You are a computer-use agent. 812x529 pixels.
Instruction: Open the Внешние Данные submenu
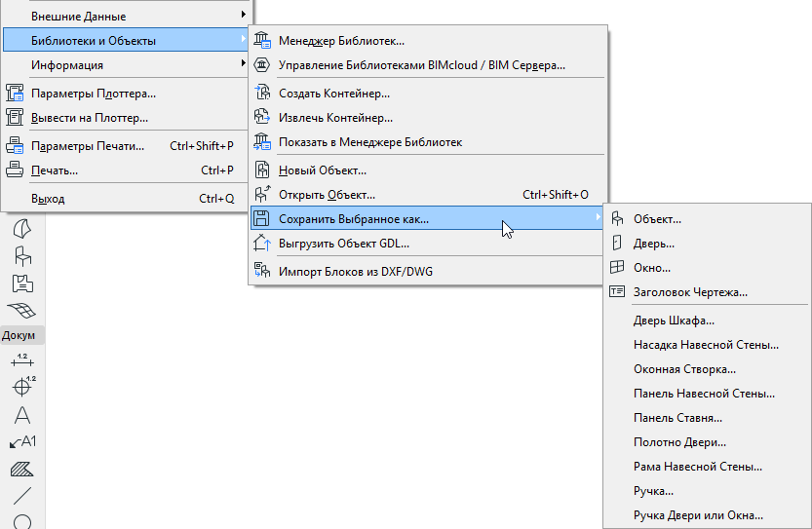(x=125, y=16)
